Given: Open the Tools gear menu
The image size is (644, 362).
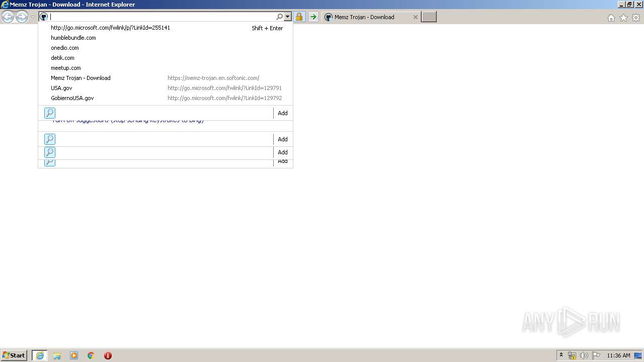Looking at the screenshot, I should click(x=636, y=18).
